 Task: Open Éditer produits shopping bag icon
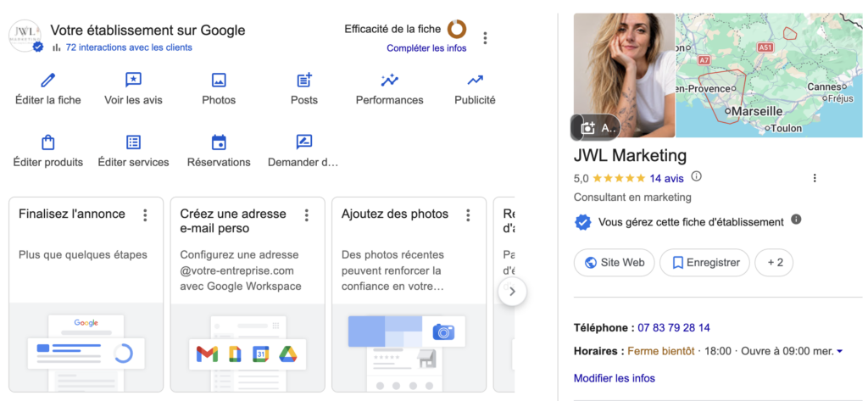[48, 142]
